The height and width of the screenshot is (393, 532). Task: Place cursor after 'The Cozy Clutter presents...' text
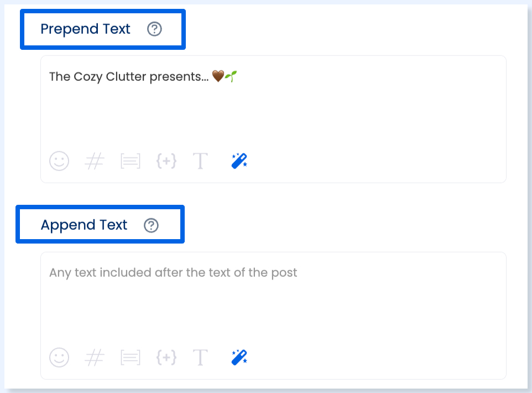pyautogui.click(x=239, y=76)
